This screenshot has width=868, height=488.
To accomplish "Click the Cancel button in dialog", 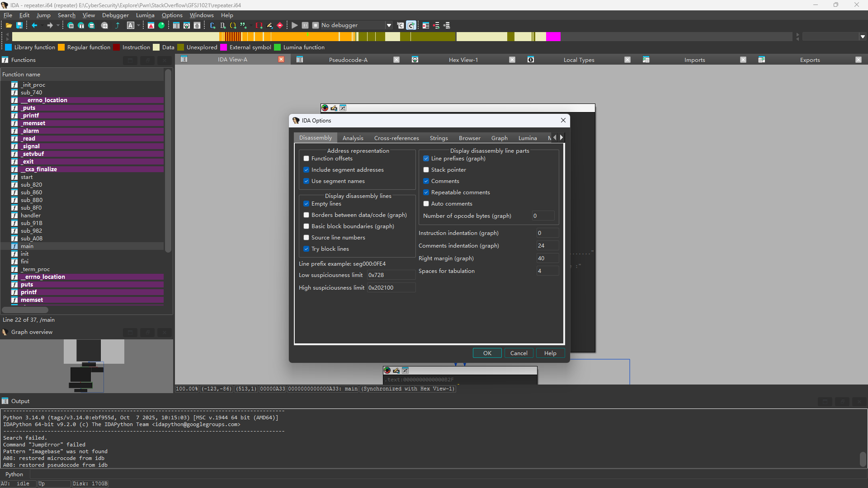I will click(x=519, y=353).
